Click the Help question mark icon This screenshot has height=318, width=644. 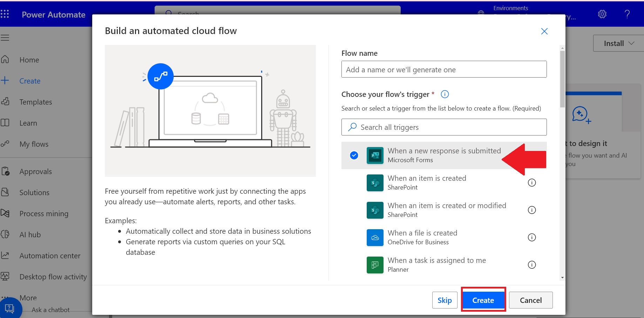(627, 14)
